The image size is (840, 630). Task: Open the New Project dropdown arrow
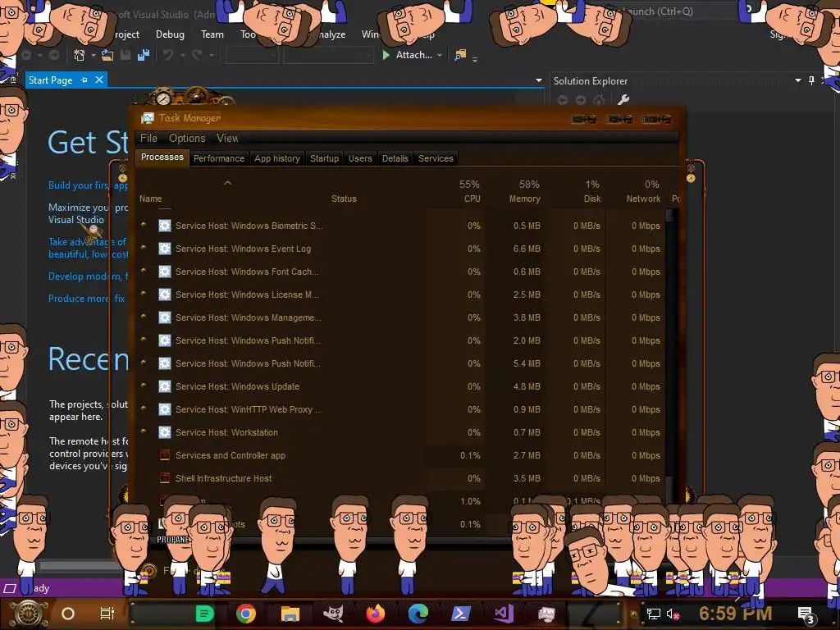(94, 55)
